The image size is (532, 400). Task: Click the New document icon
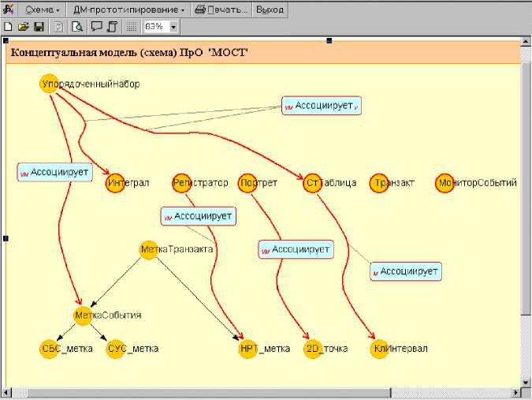8,27
